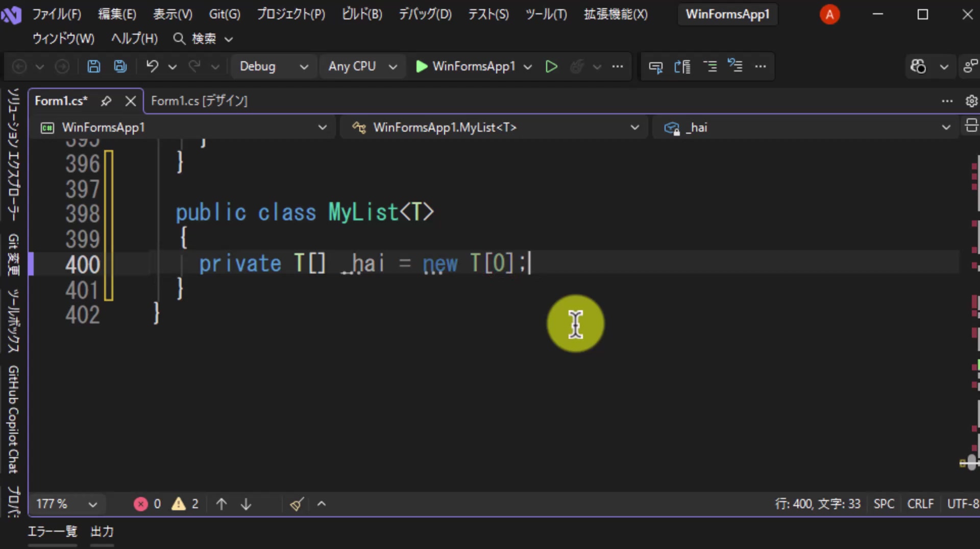Viewport: 980px width, 549px height.
Task: Click the red errors count indicator
Action: click(x=148, y=504)
